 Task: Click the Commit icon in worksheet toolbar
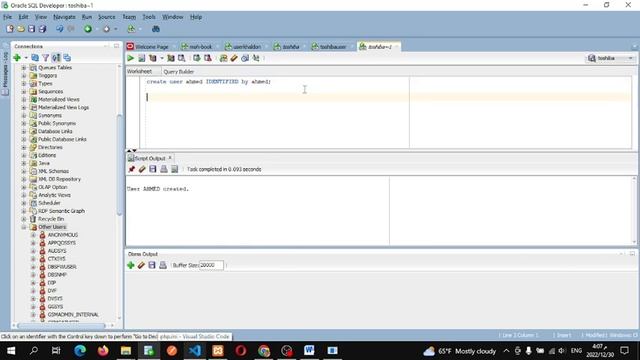coord(197,58)
